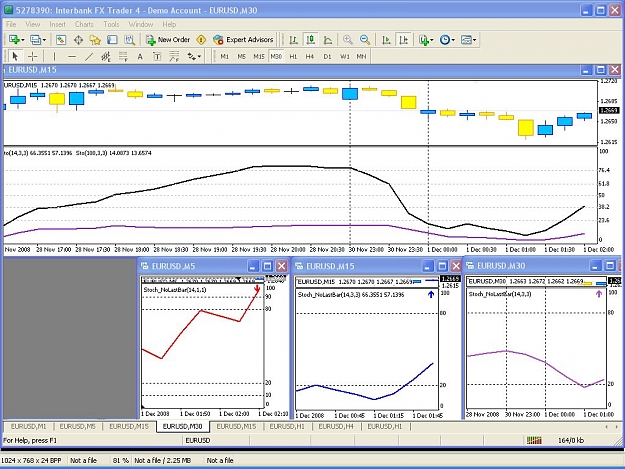
Task: Switch chart to candlesticks mode
Action: pyautogui.click(x=311, y=40)
